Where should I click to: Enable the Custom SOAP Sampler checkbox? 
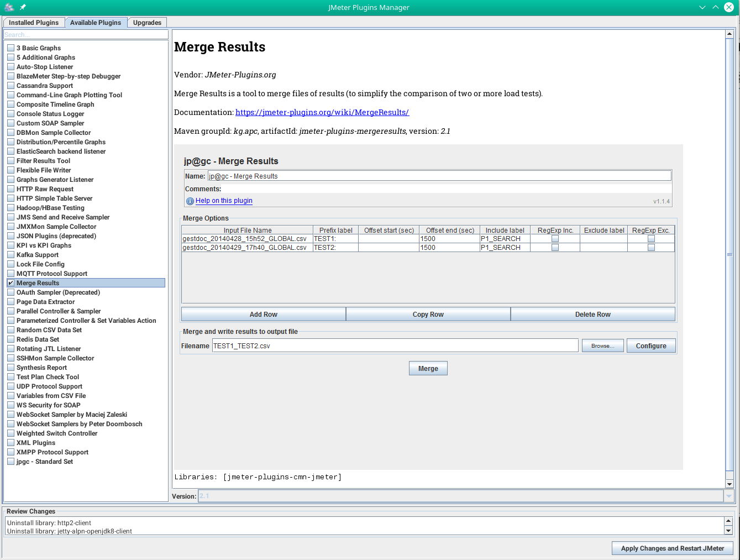coord(11,123)
